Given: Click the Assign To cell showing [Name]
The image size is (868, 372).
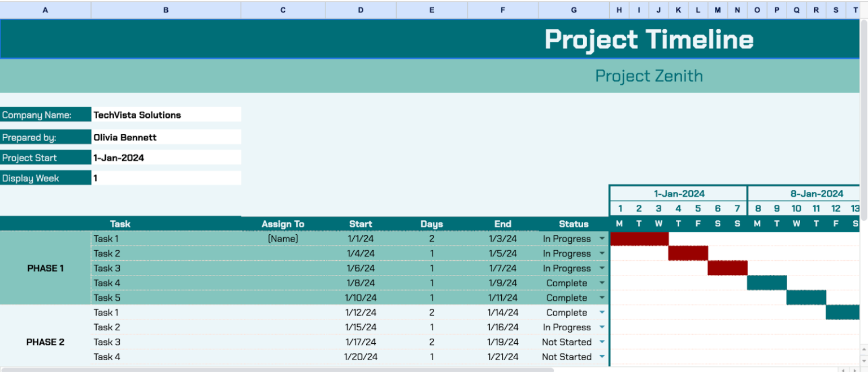Looking at the screenshot, I should tap(283, 238).
